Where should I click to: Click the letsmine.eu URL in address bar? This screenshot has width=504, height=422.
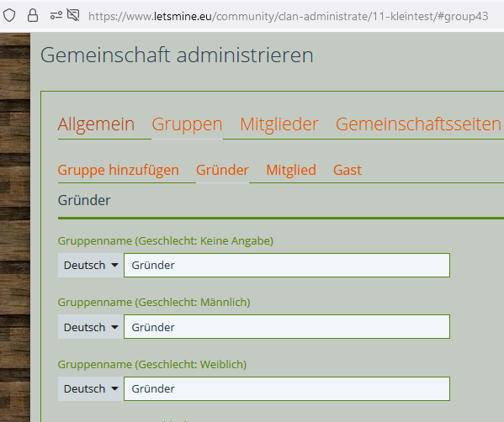(289, 16)
